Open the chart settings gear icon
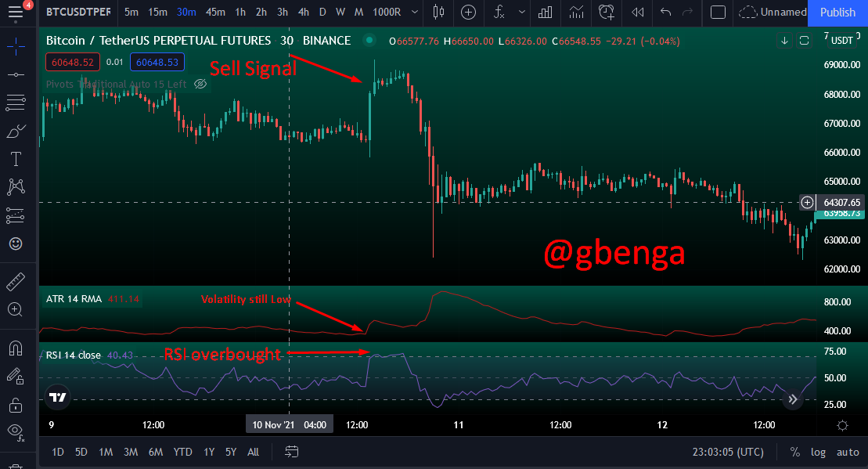The image size is (868, 469). pos(842,425)
